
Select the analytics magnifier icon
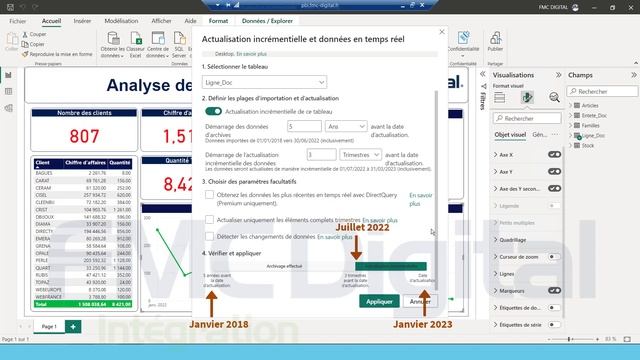[554, 98]
